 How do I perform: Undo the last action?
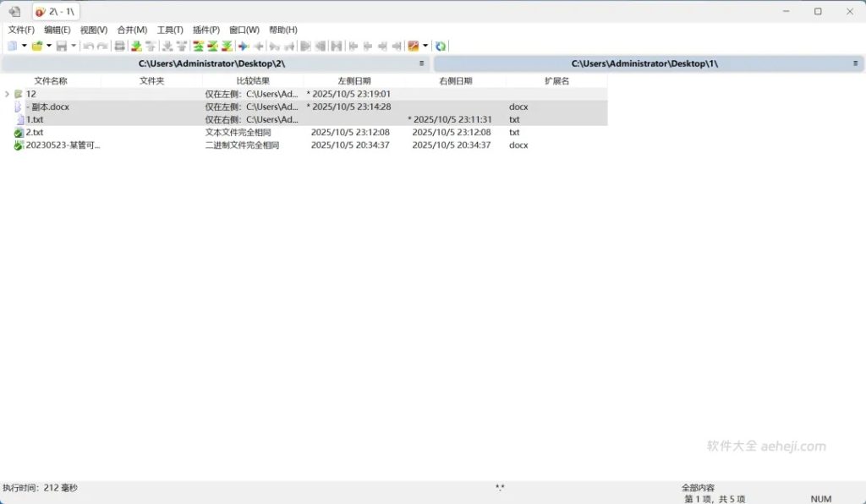tap(90, 46)
